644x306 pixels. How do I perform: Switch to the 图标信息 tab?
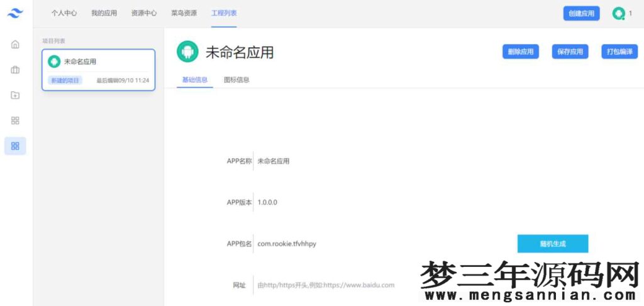(x=236, y=80)
